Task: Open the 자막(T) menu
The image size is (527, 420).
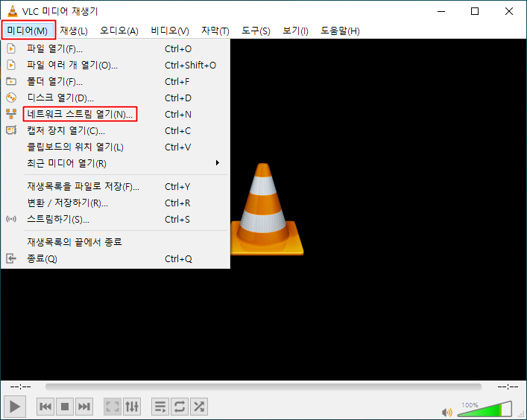Action: pyautogui.click(x=215, y=31)
